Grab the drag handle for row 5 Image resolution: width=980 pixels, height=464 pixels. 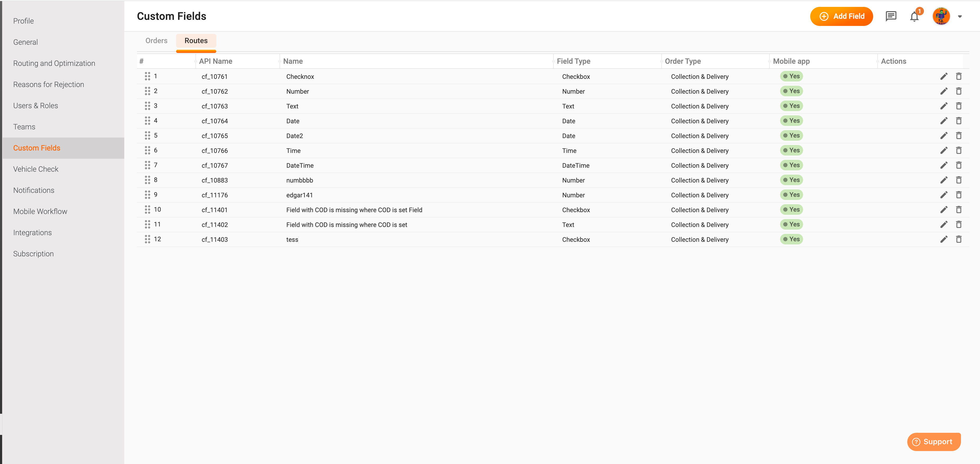[x=148, y=135]
